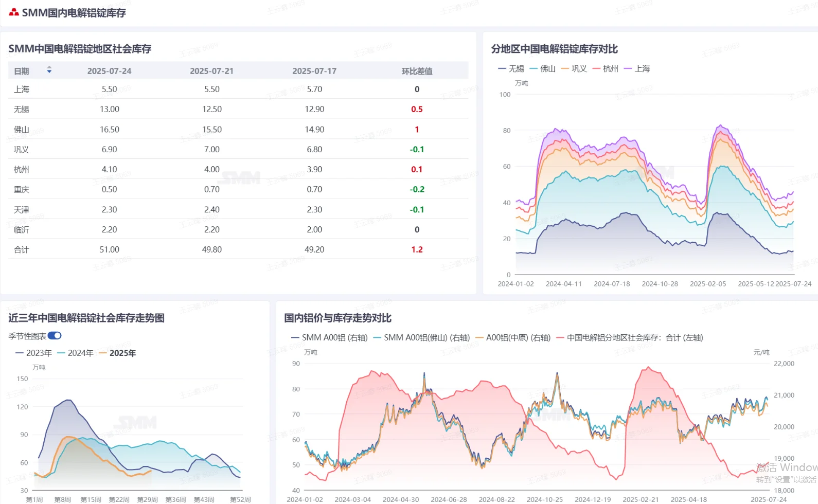Hide the 巩义 series in the regional chart

tap(574, 68)
